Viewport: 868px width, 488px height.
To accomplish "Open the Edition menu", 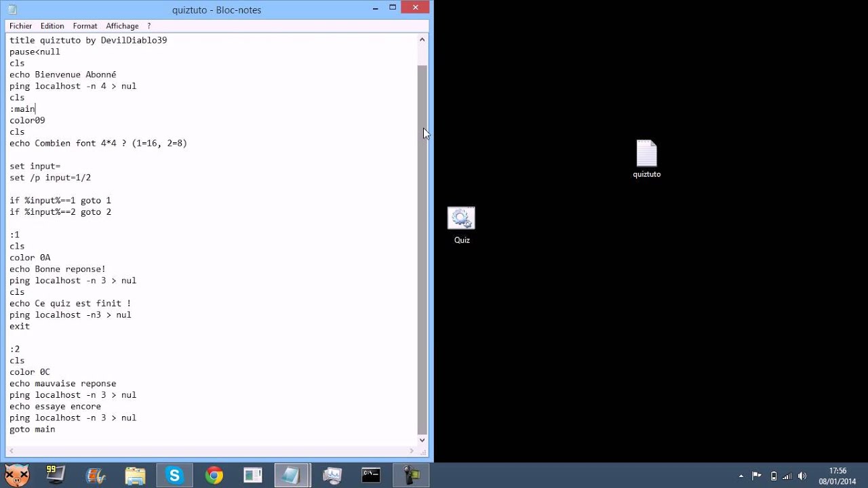I will coord(52,26).
